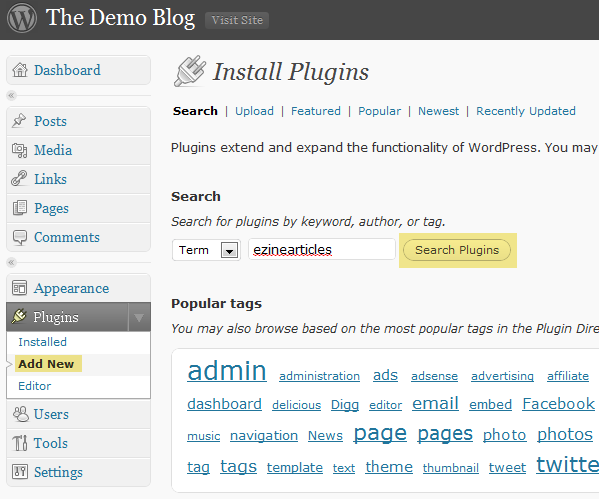Click the Comments speech bubble icon
599x499 pixels.
(x=20, y=237)
